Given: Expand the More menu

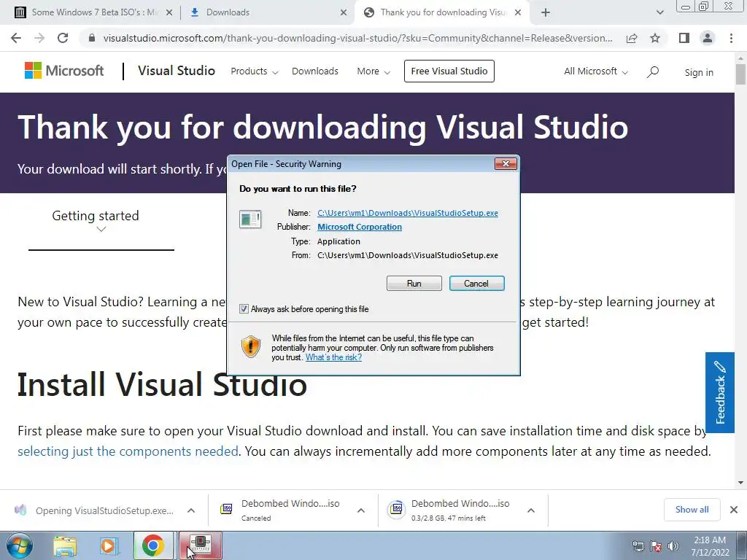Looking at the screenshot, I should point(373,71).
